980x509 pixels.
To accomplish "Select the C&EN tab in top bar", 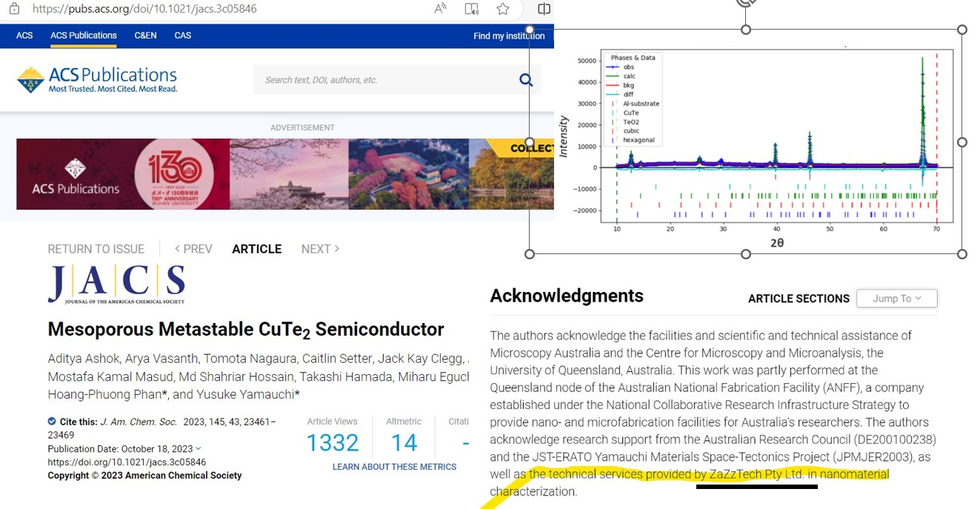I will 145,36.
